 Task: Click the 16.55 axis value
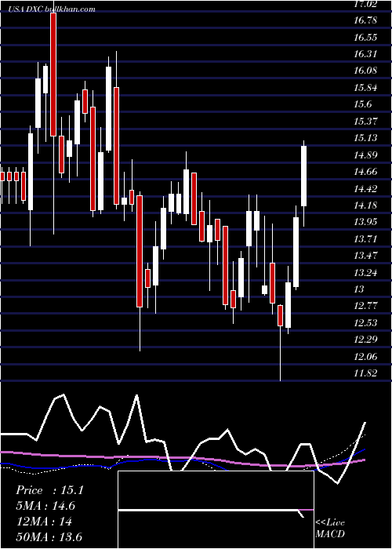(x=365, y=37)
